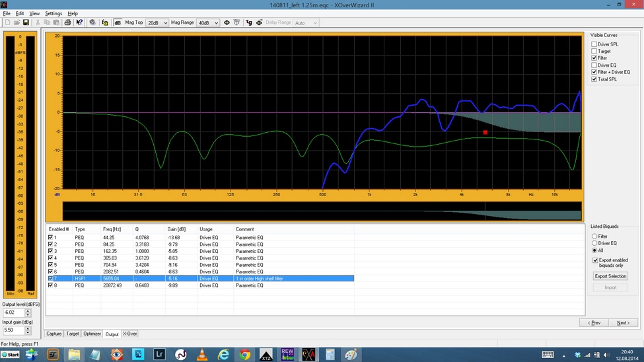Screen dimensions: 644x362
Task: Click the Next button
Action: pos(624,323)
